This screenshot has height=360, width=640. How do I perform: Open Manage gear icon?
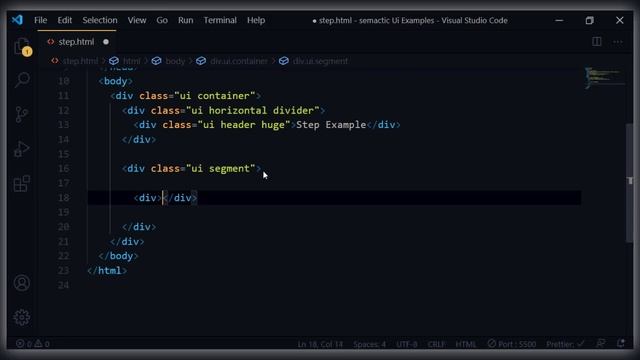22,317
